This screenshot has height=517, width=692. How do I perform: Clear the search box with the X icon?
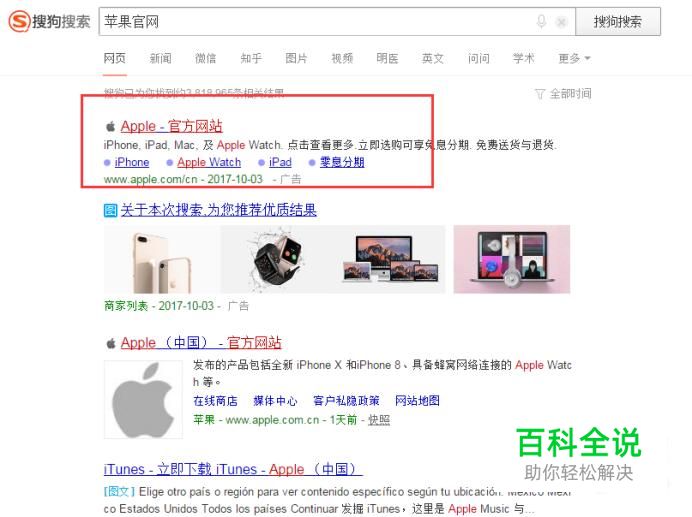pyautogui.click(x=561, y=22)
